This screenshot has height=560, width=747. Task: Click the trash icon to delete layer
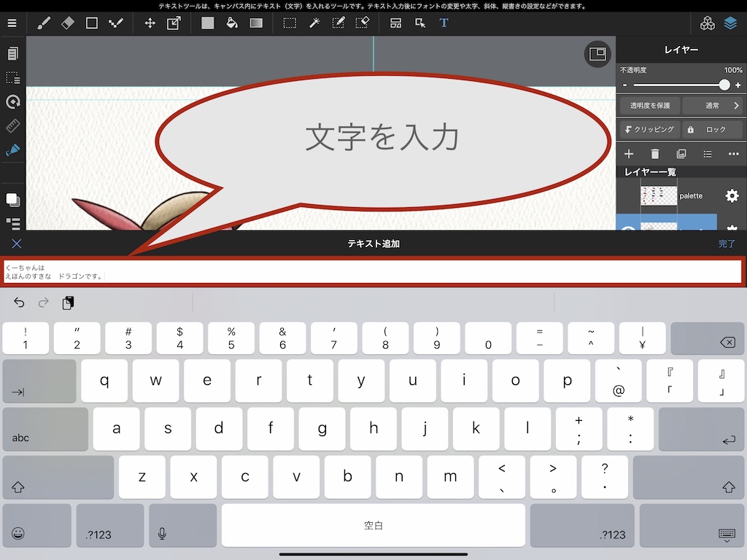point(655,154)
